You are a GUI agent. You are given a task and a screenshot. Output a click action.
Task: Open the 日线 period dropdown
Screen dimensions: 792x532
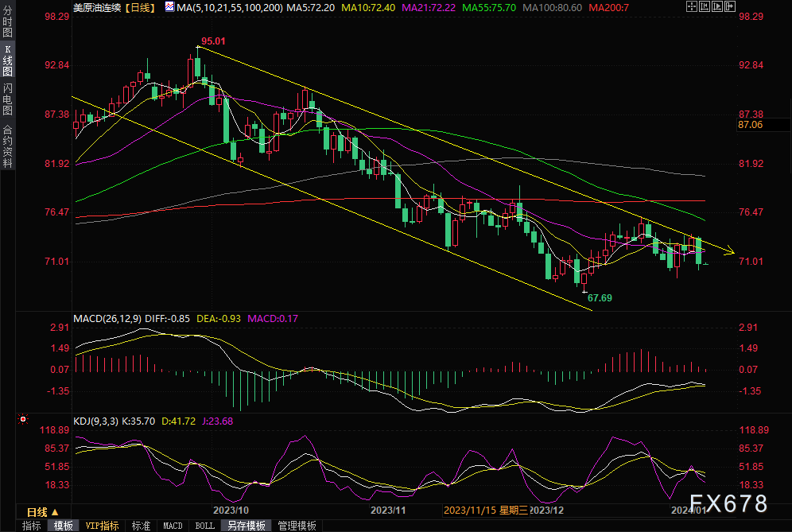pos(43,512)
